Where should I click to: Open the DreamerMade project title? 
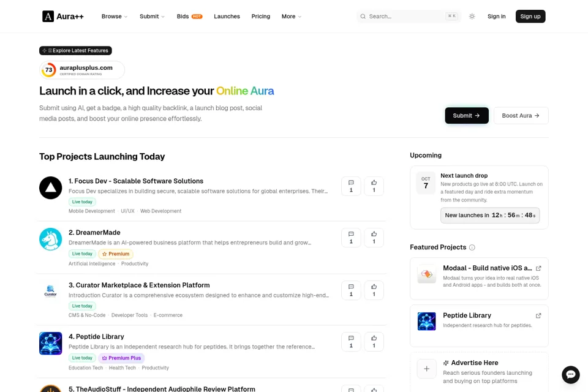94,233
